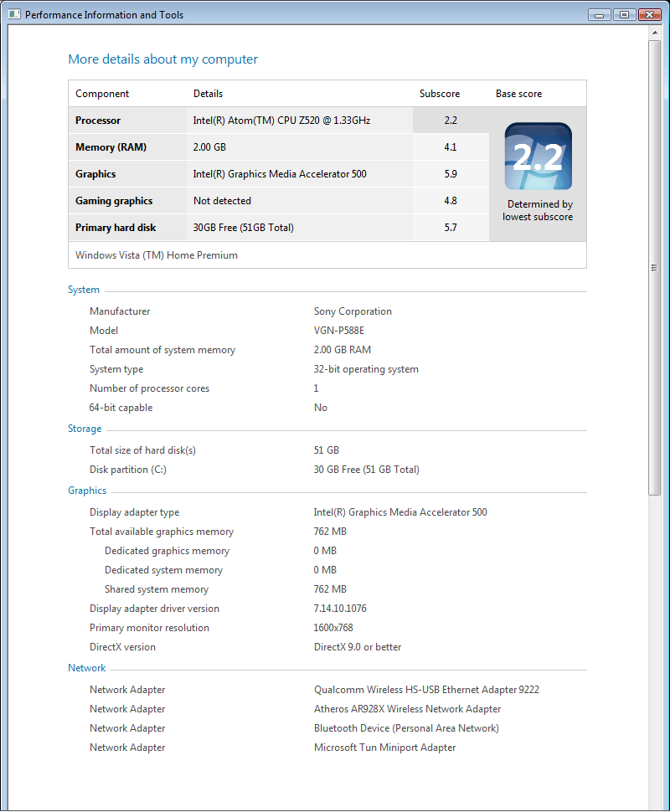Select the 'Sony Corporation' value
The image size is (670, 812).
pyautogui.click(x=353, y=311)
